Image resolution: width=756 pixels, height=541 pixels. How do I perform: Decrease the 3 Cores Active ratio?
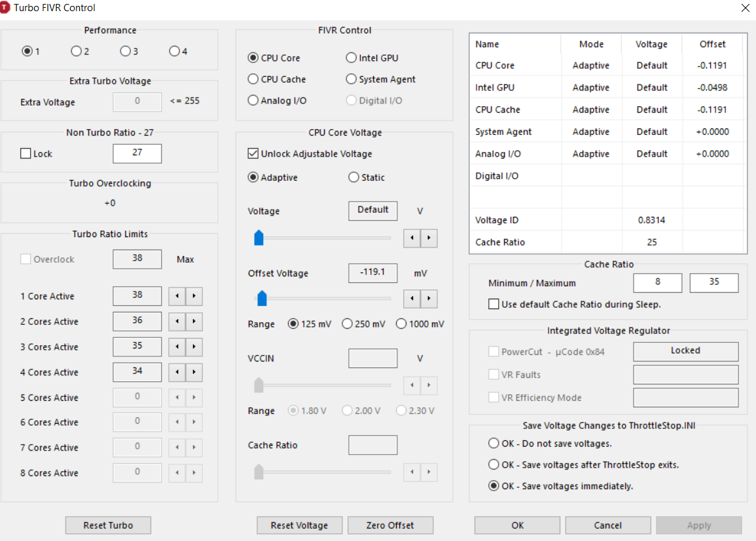pyautogui.click(x=177, y=346)
